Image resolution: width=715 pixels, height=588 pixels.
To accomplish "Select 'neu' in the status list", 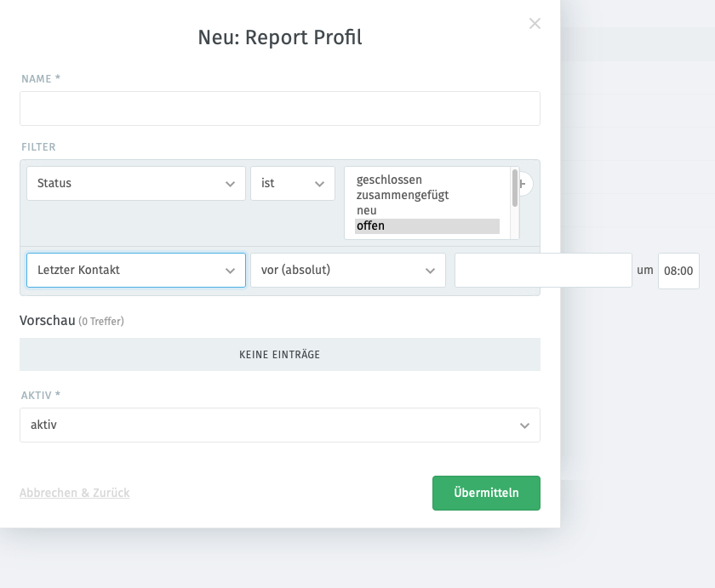I will [368, 210].
